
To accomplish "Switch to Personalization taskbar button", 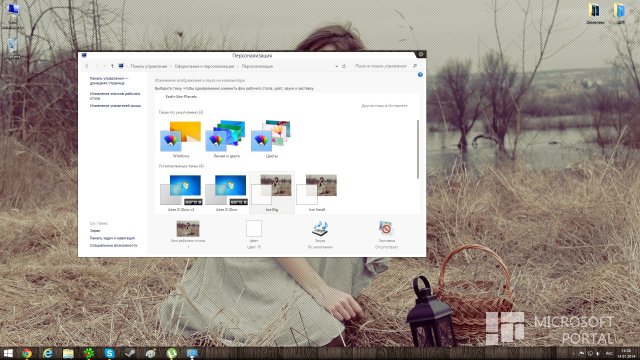I will click(192, 353).
